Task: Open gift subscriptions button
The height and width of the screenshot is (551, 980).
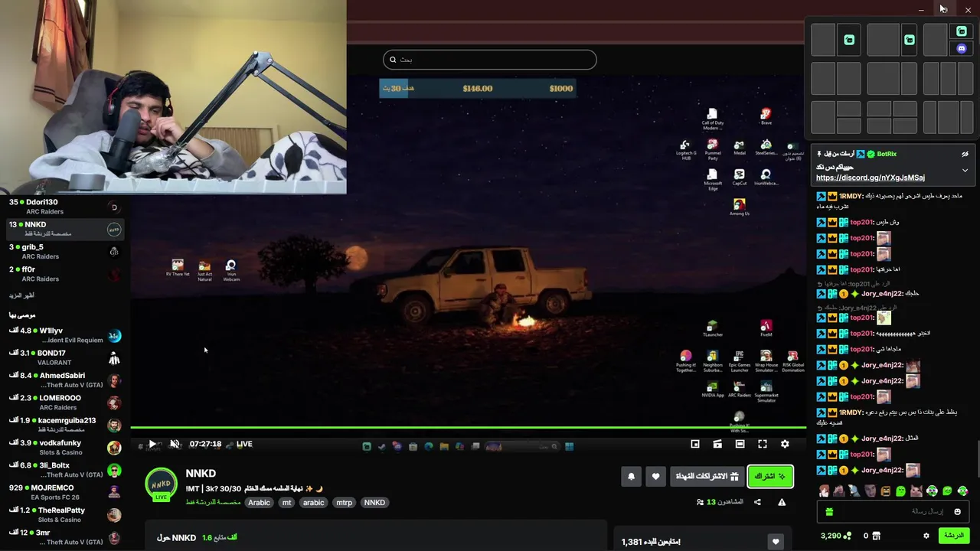Action: pos(707,477)
